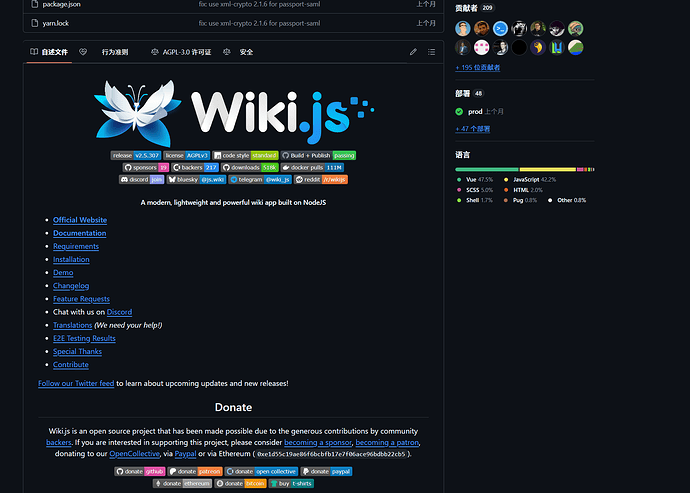Click becoming a patron link
Screen dimensions: 690x493
coord(387,442)
